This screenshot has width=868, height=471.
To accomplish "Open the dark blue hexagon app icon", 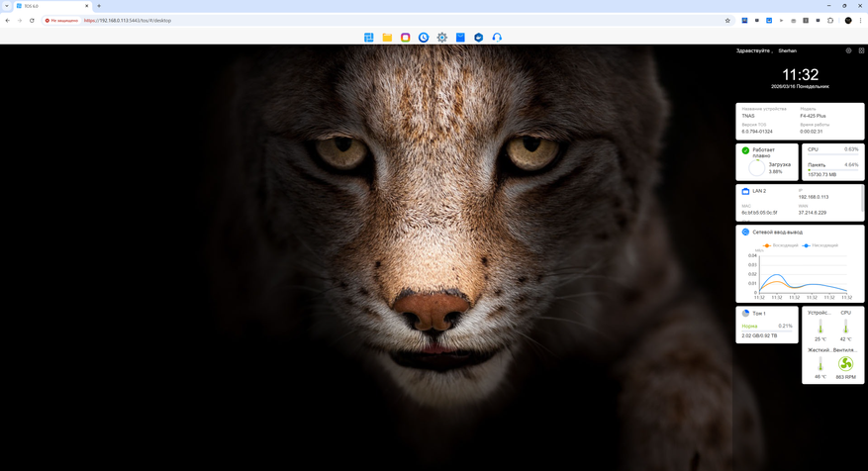I will click(478, 38).
